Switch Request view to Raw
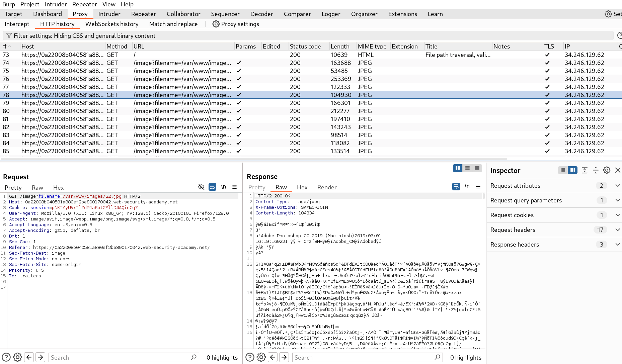Viewport: 622px width, 364px height. point(37,188)
